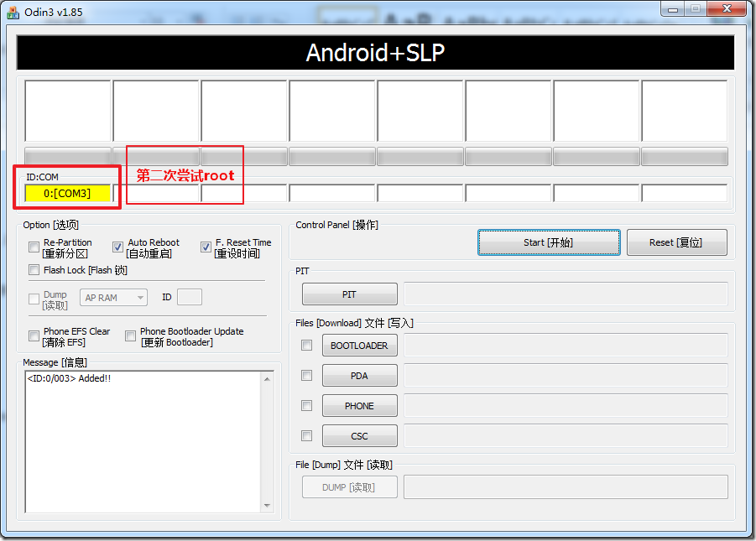This screenshot has height=541, width=756.
Task: Enable the Flash Lock checkbox
Action: coord(34,269)
